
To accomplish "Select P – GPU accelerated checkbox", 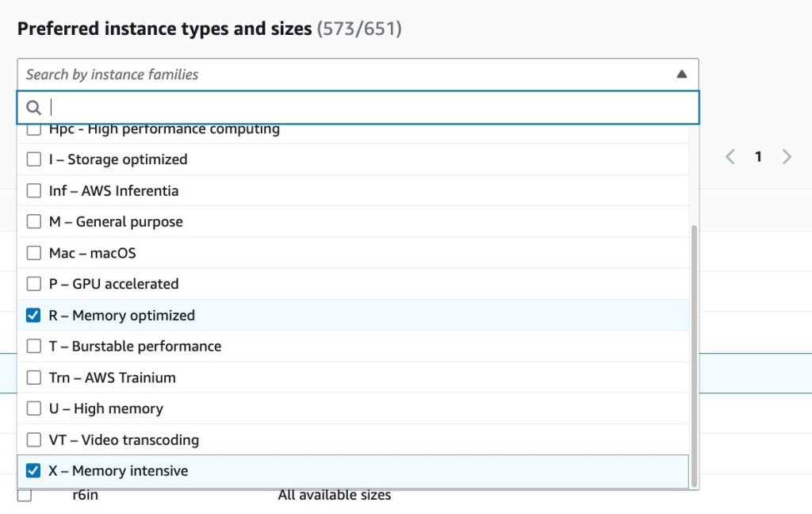I will coord(33,284).
